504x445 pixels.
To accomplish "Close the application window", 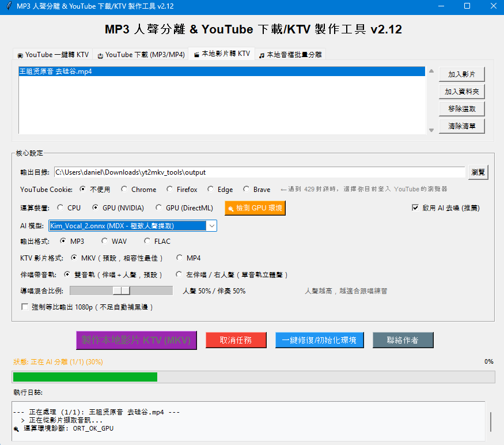I will (494, 6).
